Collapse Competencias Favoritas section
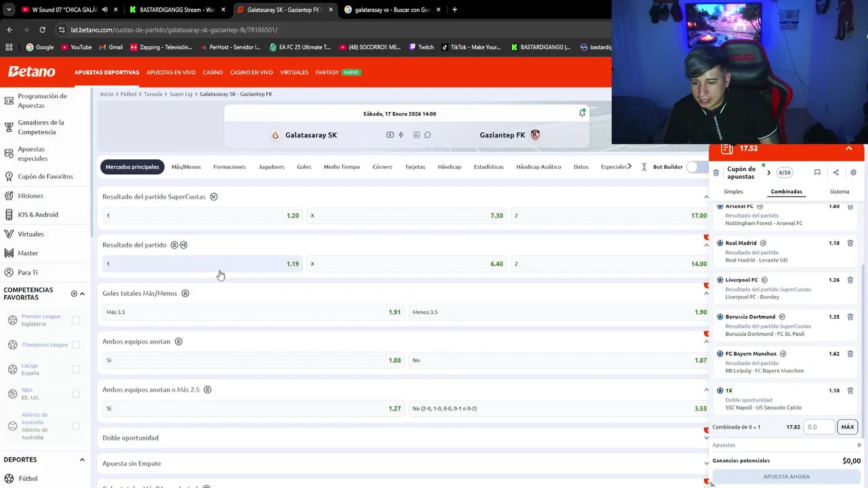This screenshot has width=868, height=488. [x=82, y=293]
